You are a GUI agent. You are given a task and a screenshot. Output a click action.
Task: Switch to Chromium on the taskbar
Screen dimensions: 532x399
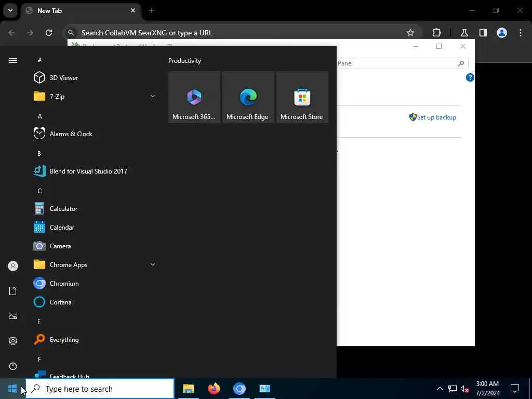239,389
